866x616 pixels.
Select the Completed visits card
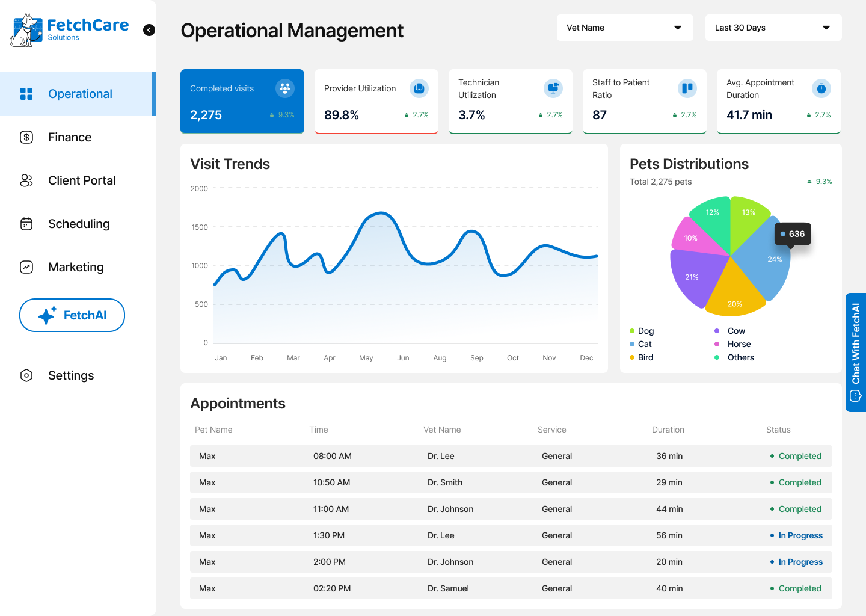(x=242, y=101)
